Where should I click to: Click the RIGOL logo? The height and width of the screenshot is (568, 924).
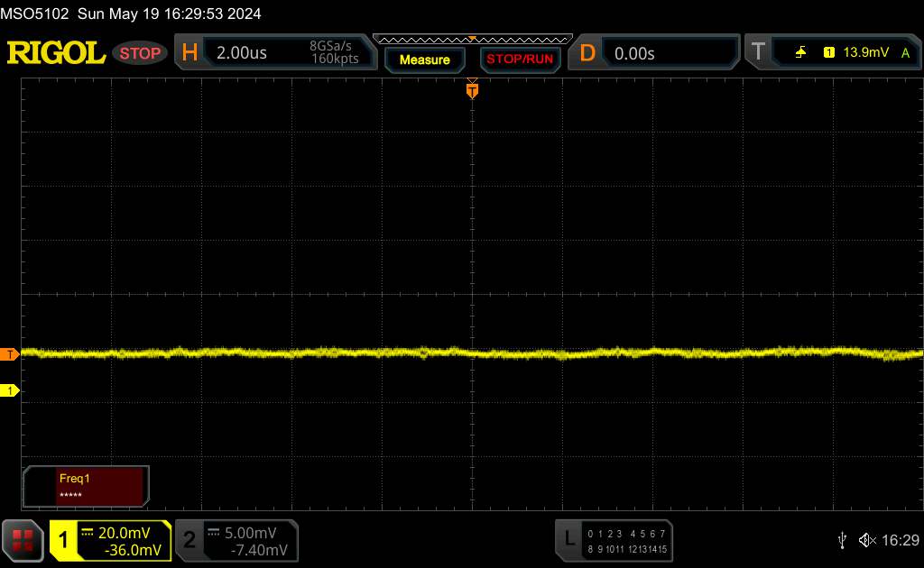pyautogui.click(x=56, y=53)
